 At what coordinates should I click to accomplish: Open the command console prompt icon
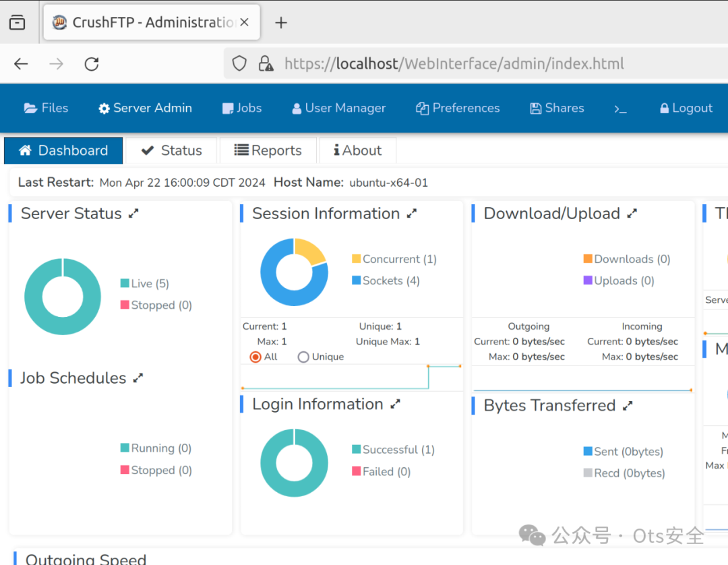620,109
